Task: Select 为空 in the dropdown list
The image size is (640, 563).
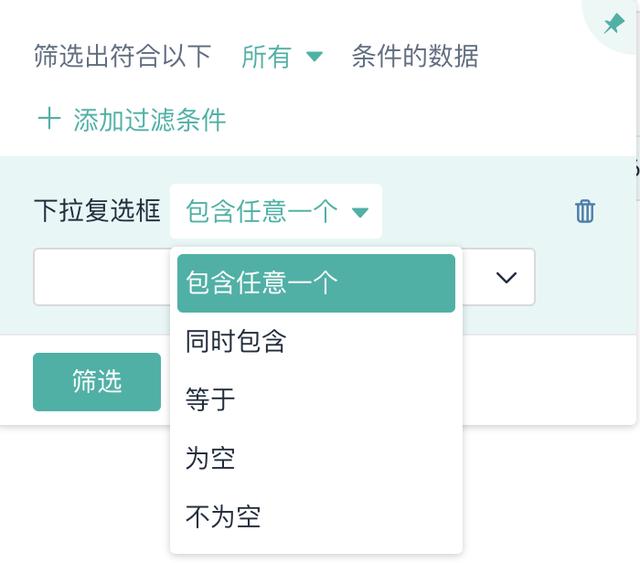Action: (x=211, y=458)
